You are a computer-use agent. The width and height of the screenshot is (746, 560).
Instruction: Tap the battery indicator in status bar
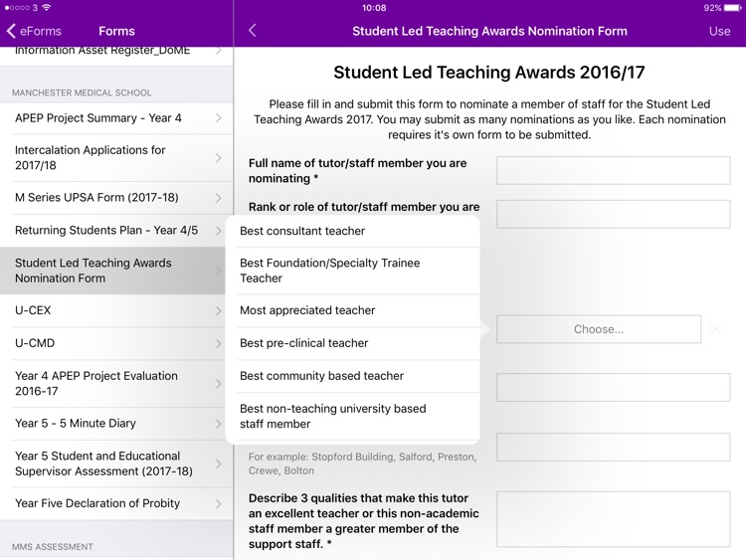point(732,8)
